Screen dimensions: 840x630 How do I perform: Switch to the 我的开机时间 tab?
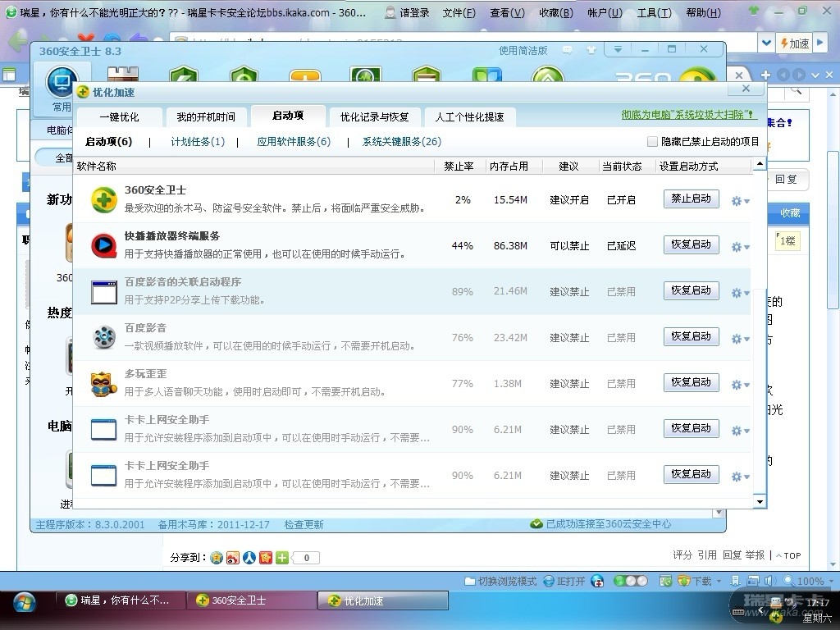206,117
